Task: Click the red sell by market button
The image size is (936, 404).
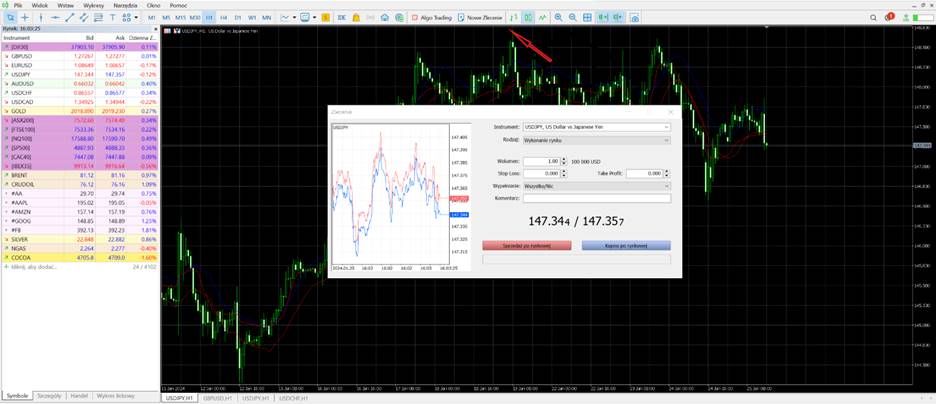Action: [x=526, y=245]
